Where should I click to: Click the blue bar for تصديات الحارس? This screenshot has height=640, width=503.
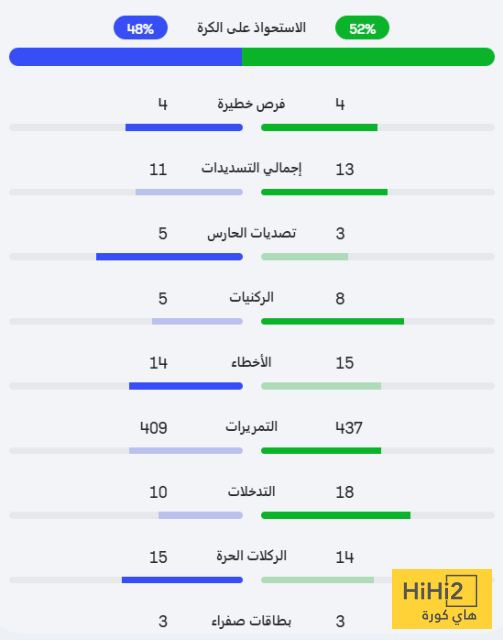[169, 257]
